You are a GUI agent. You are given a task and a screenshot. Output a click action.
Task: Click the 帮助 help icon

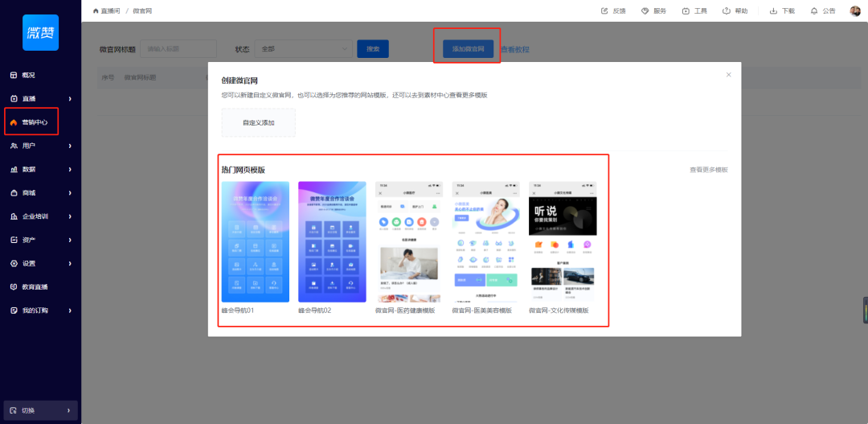(727, 11)
